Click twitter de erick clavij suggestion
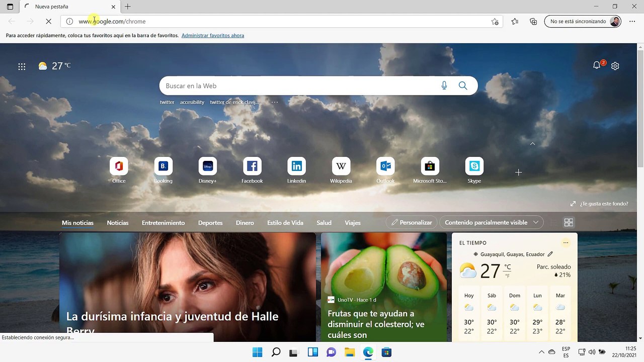This screenshot has height=362, width=644. (x=234, y=102)
